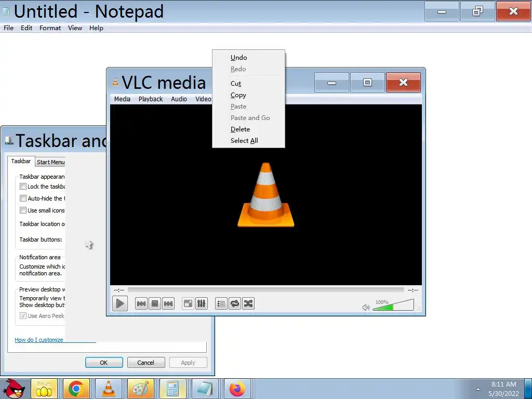Launch Chrome from the taskbar
The image size is (532, 399).
[x=76, y=389]
